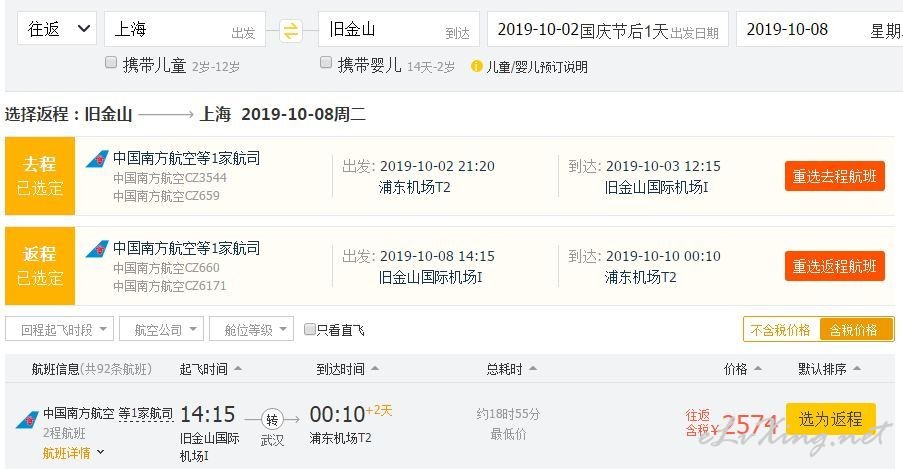Click China Southern logo in return flight row
903x469 pixels.
coord(97,249)
